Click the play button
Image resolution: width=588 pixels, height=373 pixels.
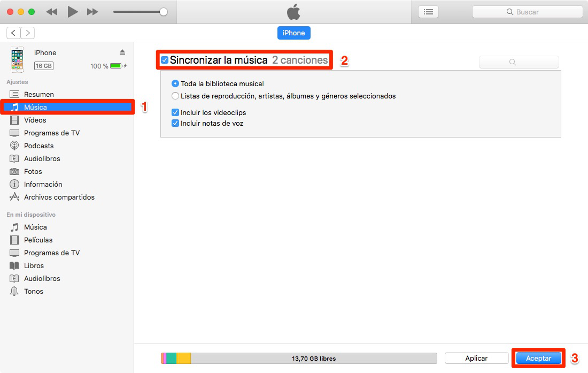coord(72,12)
